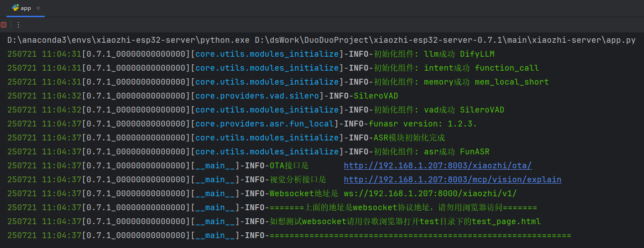Click the log line containing mem_local_short
Viewport: 644px width, 248px height.
coord(278,82)
